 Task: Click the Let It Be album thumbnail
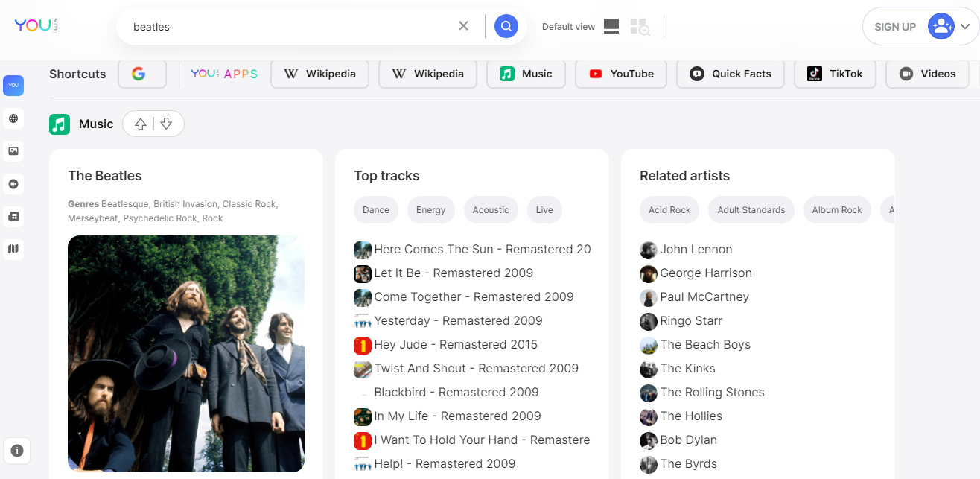[363, 274]
